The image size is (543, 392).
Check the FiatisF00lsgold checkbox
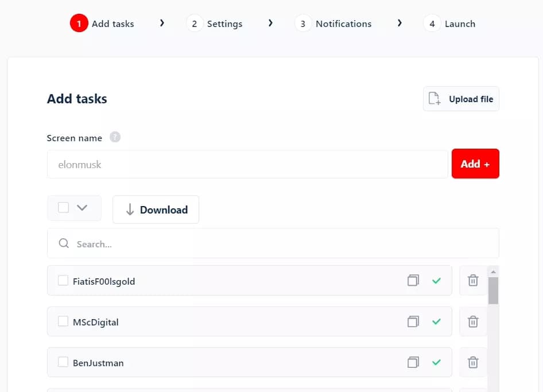pos(63,281)
